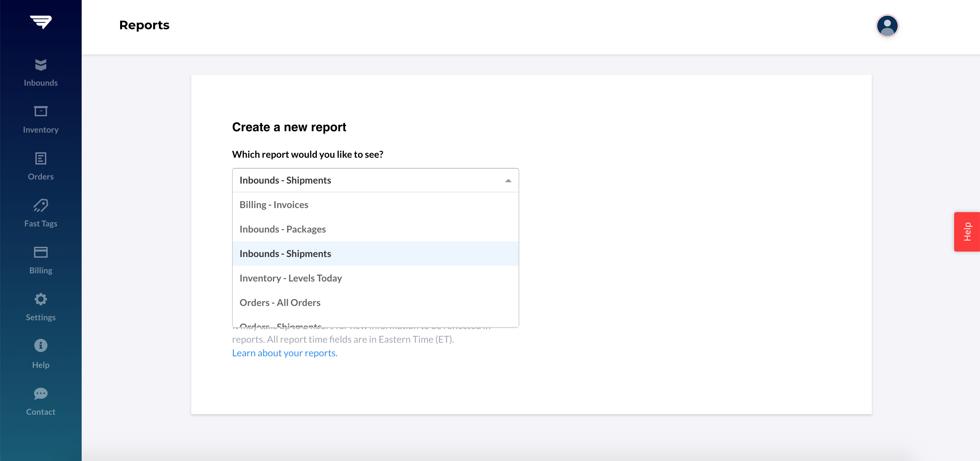Go to Contact label in sidebar
Image resolution: width=980 pixels, height=461 pixels.
pyautogui.click(x=41, y=412)
